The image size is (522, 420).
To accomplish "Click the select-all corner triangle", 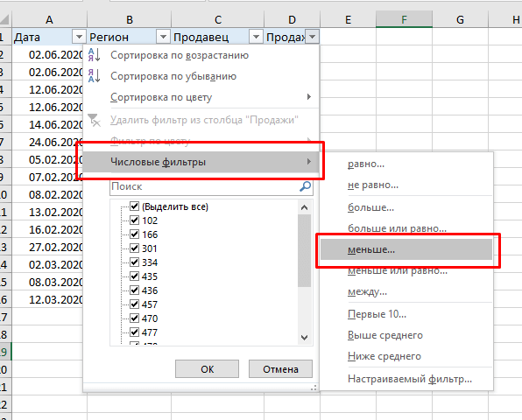I will coord(5,19).
